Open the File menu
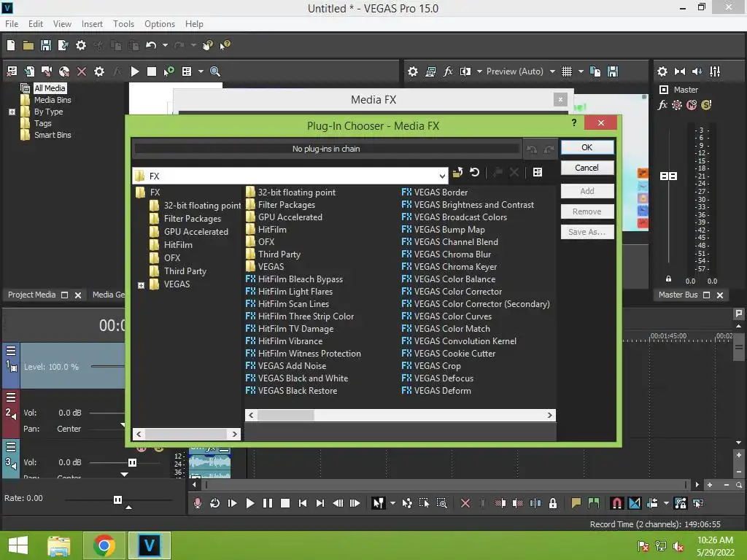Viewport: 747px width, 560px height. [x=12, y=24]
